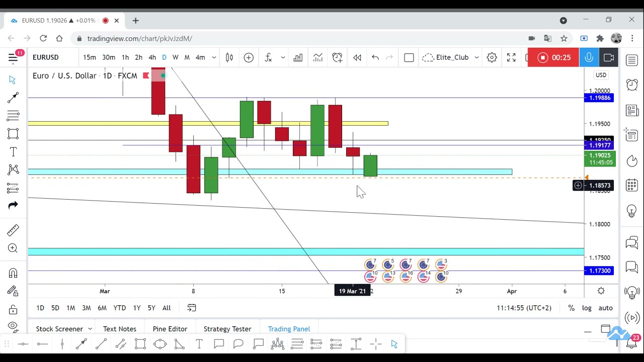The width and height of the screenshot is (644, 362).
Task: Start bar Replay mode
Action: (357, 57)
